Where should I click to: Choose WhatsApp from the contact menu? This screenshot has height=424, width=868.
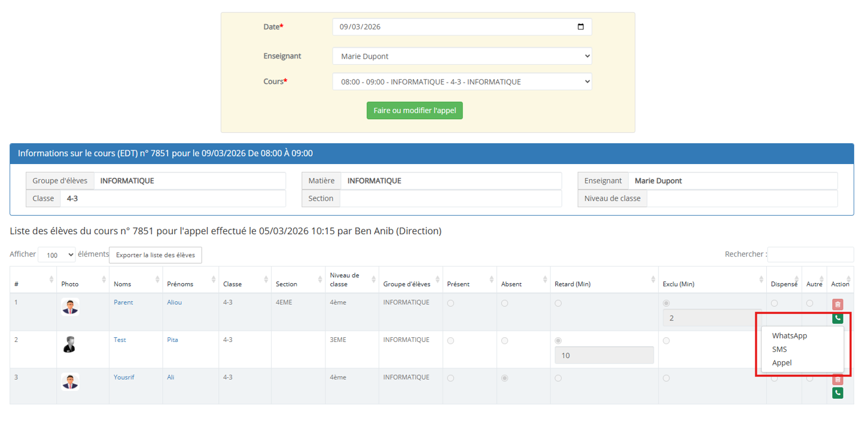789,336
